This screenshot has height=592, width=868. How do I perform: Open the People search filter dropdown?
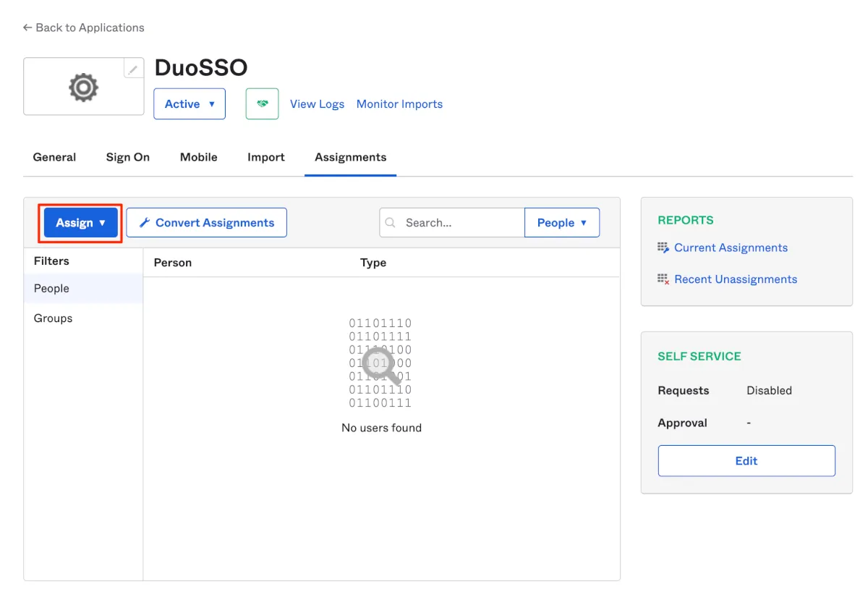click(x=562, y=223)
